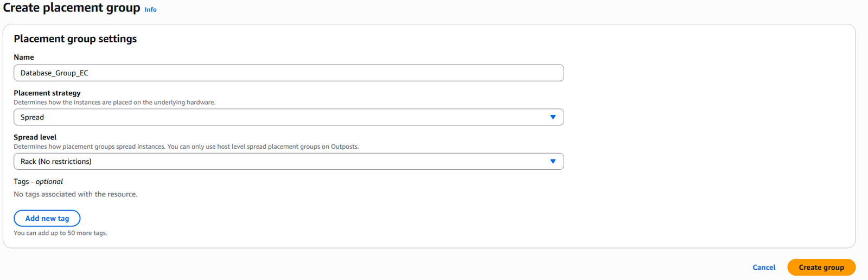Open the Placement strategy dropdown showing Spread

click(289, 117)
